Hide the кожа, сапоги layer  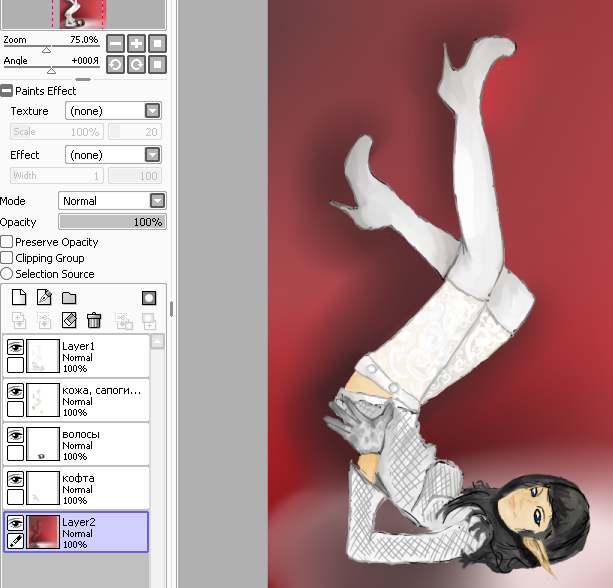pos(15,391)
